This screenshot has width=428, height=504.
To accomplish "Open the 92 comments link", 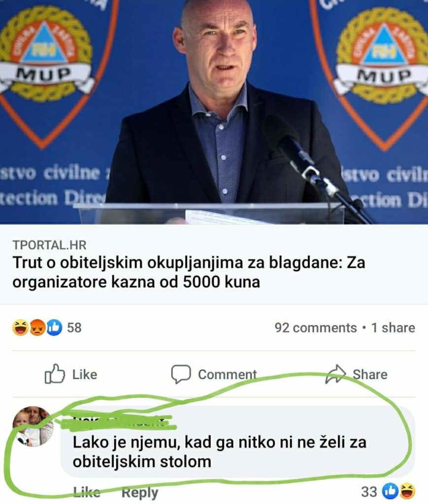I will coord(315,328).
